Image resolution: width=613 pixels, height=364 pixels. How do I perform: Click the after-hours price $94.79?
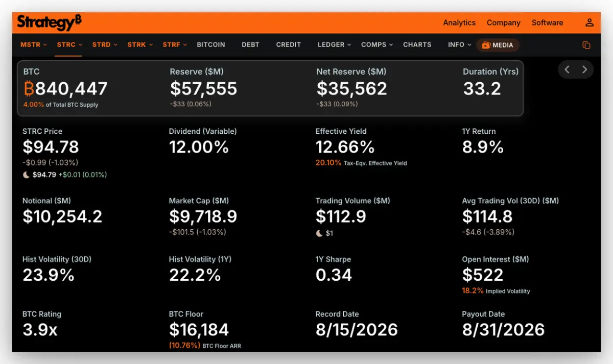[44, 175]
